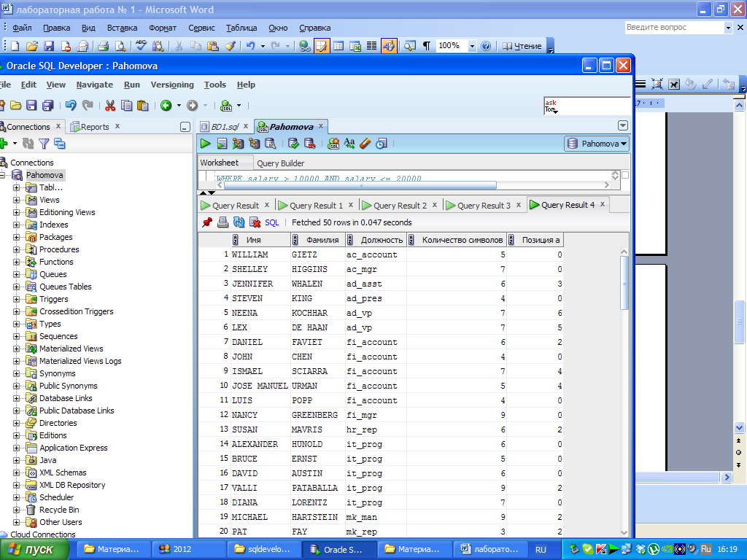This screenshot has width=747, height=560.
Task: Click the Spelling check ABC icon in Word
Action: 141,46
